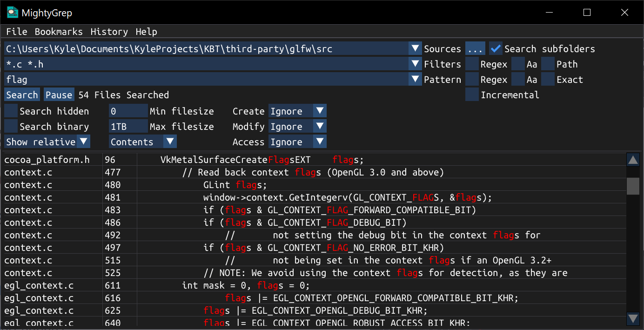Screen dimensions: 644x330
Task: Open the History menu
Action: 109,32
